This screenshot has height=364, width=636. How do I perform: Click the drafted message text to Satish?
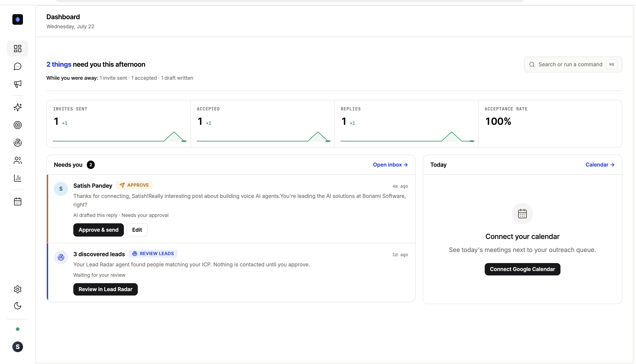point(239,200)
